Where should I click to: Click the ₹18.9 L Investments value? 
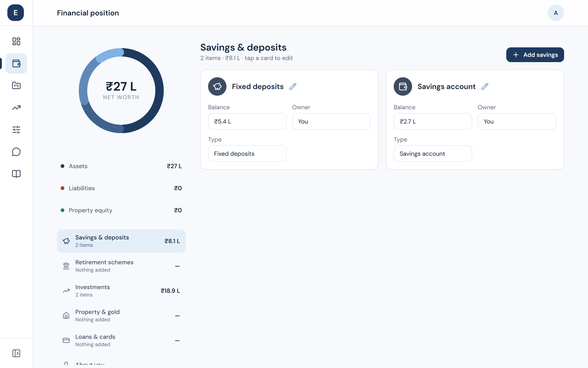pos(170,291)
